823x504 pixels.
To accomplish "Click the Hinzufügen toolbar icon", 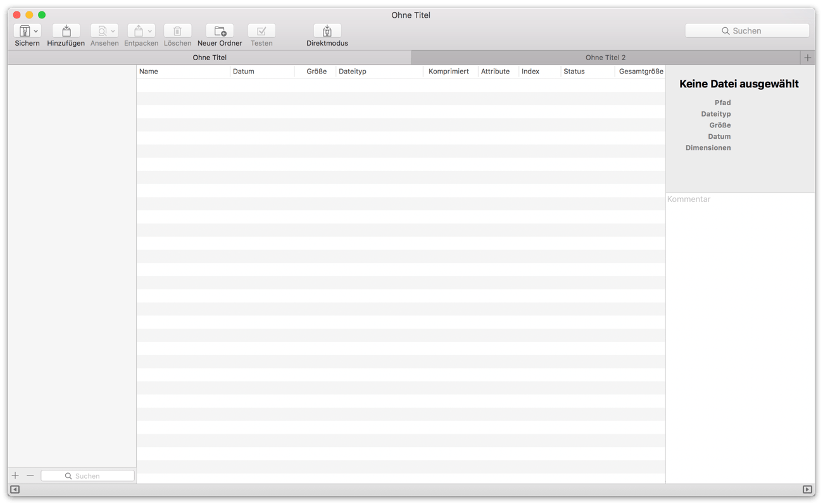I will pos(66,31).
